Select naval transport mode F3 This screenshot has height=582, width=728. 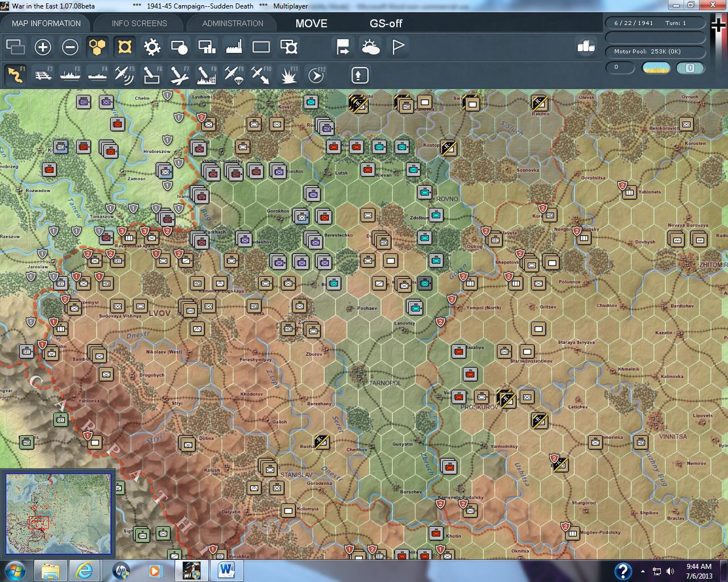(x=70, y=75)
